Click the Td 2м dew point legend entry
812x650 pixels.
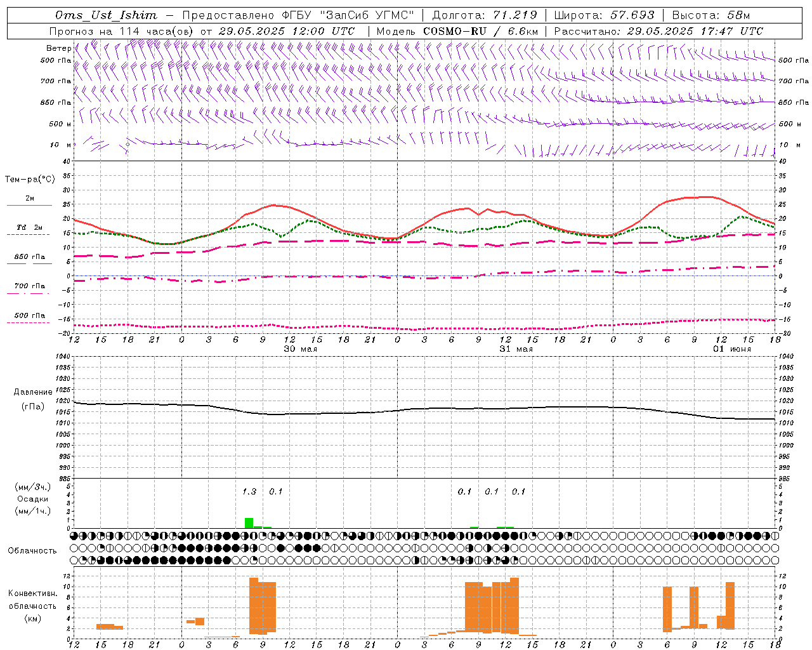[30, 227]
